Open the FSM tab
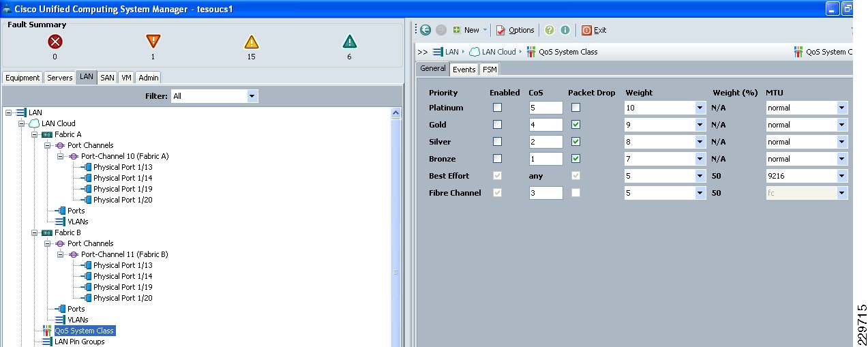This screenshot has width=868, height=347. tap(490, 70)
